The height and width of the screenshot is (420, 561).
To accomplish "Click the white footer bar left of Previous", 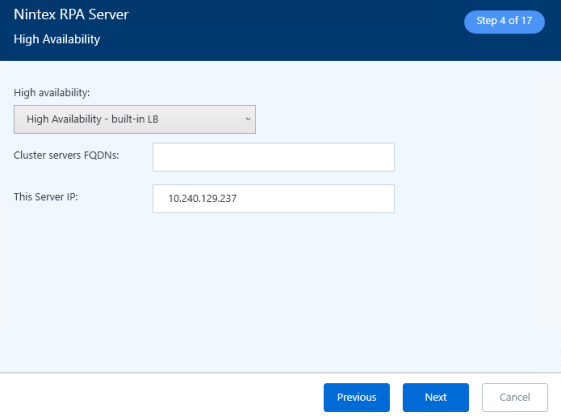I will click(x=161, y=397).
